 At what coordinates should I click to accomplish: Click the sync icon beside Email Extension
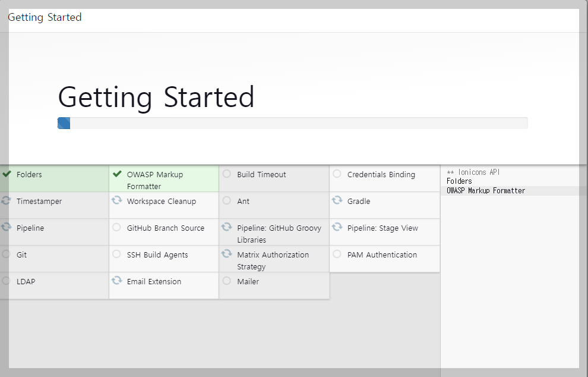tap(117, 280)
